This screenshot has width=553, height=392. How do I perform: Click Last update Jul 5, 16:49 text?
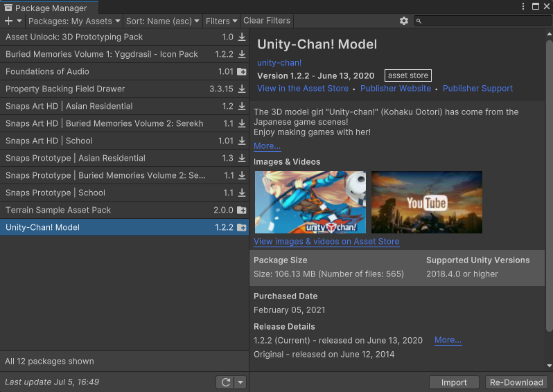pos(52,382)
